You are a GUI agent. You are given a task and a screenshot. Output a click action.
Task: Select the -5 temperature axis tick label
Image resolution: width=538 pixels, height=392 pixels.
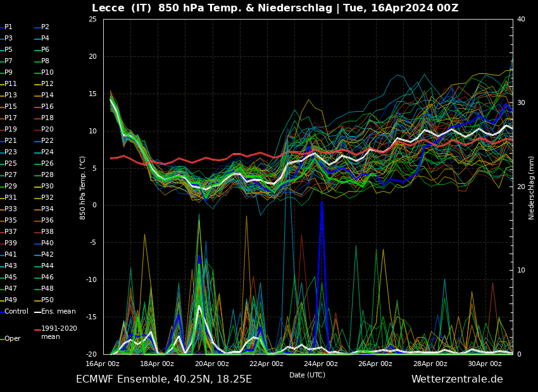(x=93, y=243)
